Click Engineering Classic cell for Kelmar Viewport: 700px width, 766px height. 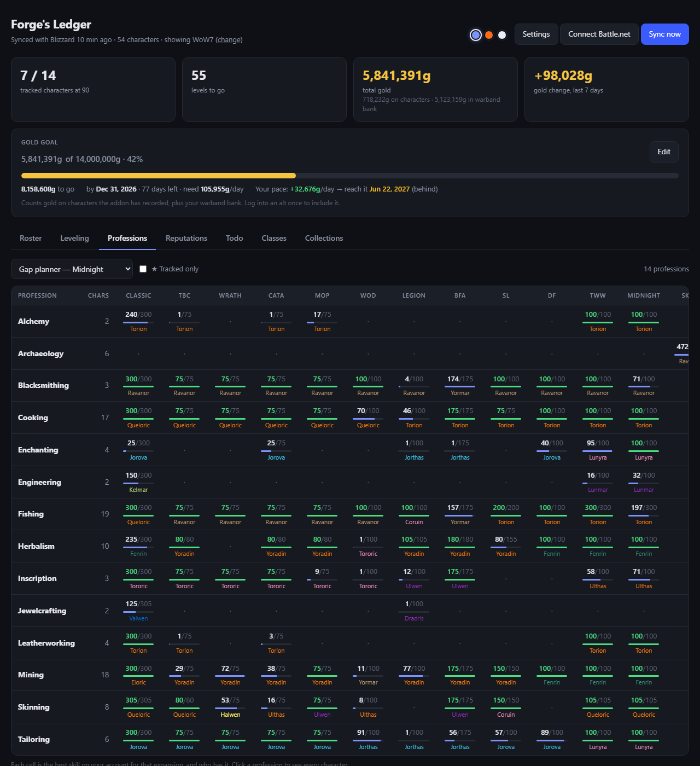[138, 482]
